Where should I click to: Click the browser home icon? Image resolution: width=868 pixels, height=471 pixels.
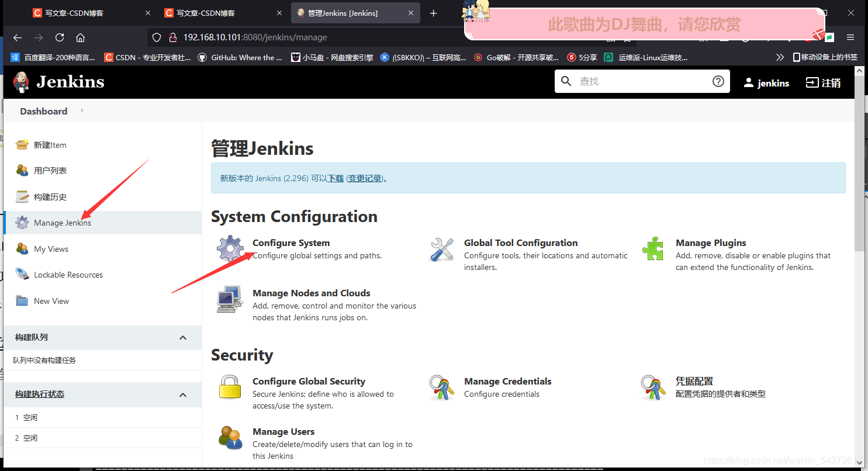[x=81, y=37]
